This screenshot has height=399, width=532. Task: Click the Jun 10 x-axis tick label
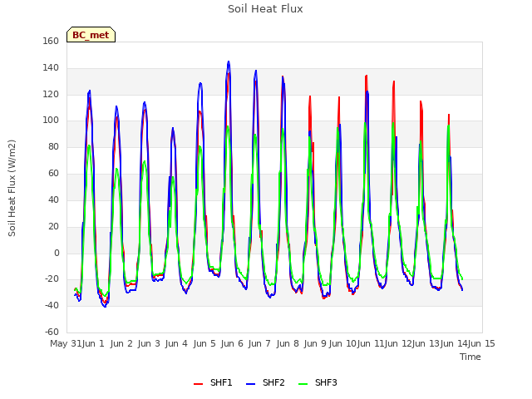(x=342, y=343)
